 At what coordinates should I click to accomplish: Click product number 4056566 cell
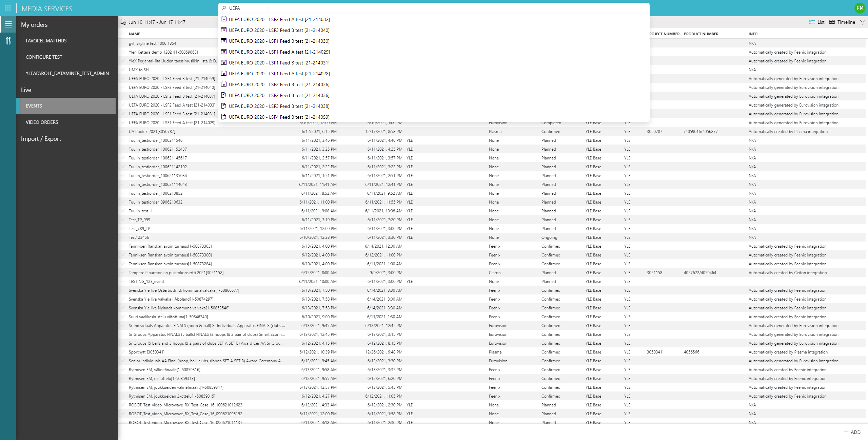(x=691, y=352)
